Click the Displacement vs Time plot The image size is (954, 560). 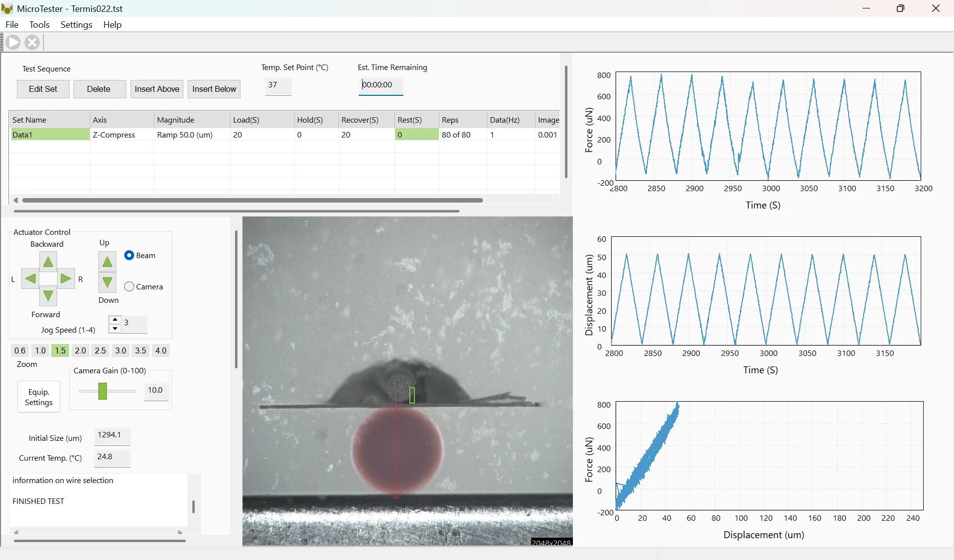(766, 290)
